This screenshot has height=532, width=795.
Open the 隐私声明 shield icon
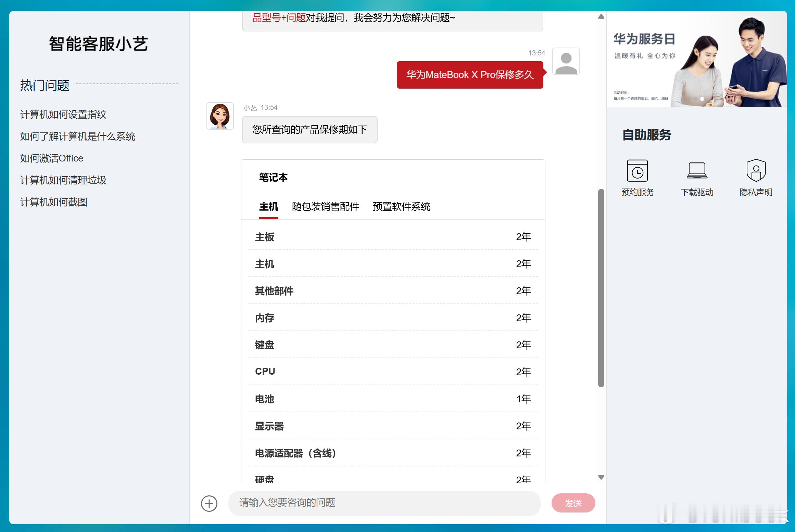click(x=756, y=170)
